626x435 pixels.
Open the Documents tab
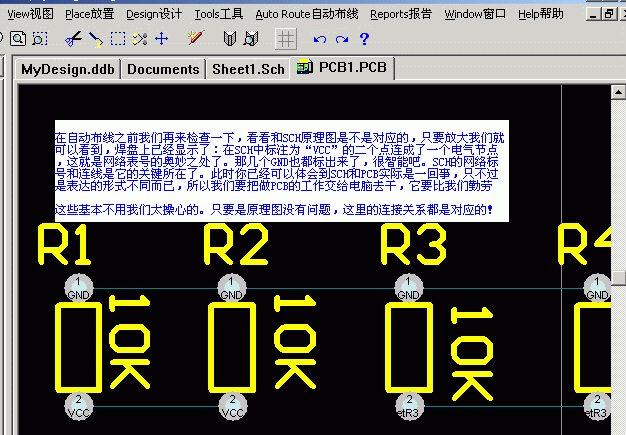[163, 69]
